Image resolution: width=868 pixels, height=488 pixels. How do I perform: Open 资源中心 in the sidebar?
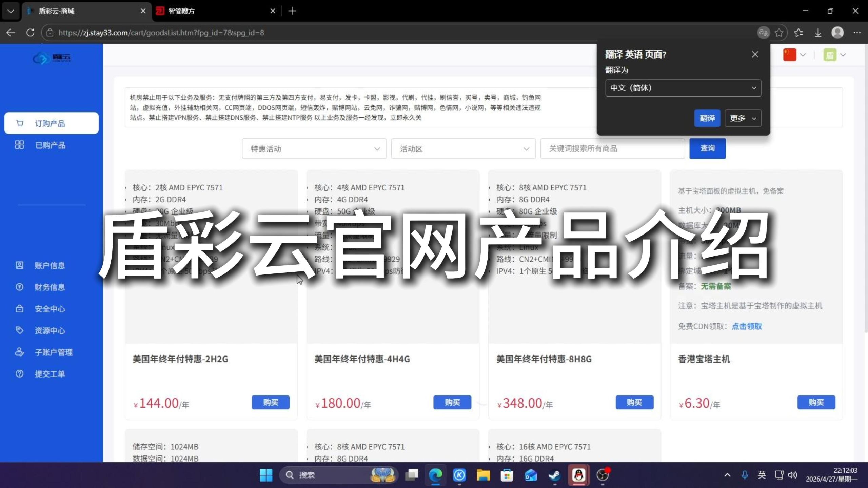point(52,330)
